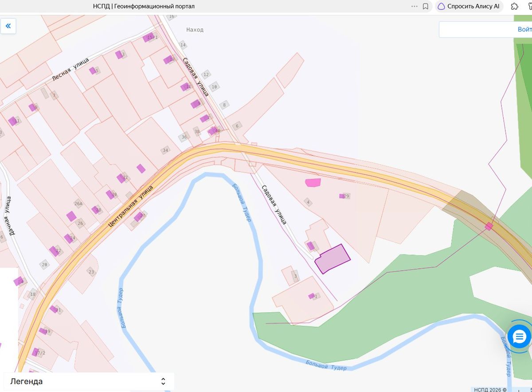Screen dimensions: 532x392
Task: Click house number 32 on the map
Action: (125, 178)
